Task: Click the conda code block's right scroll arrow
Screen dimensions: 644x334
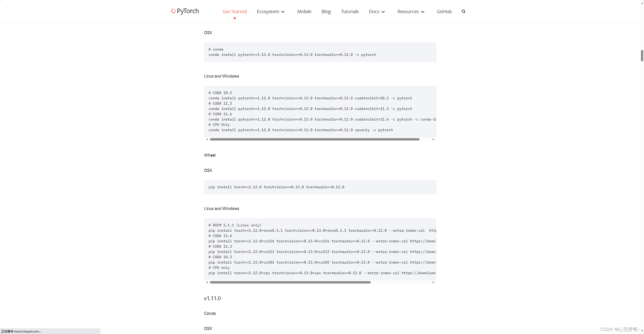Action: [x=433, y=139]
